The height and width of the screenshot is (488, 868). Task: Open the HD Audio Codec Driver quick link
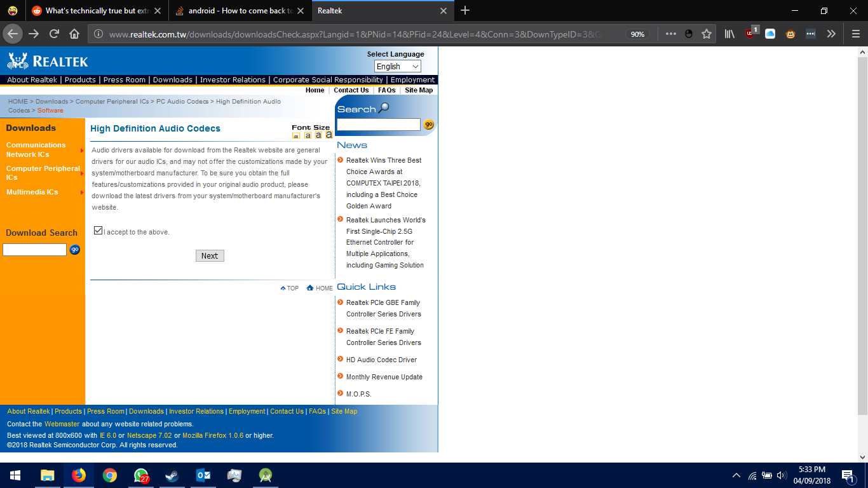(x=381, y=360)
